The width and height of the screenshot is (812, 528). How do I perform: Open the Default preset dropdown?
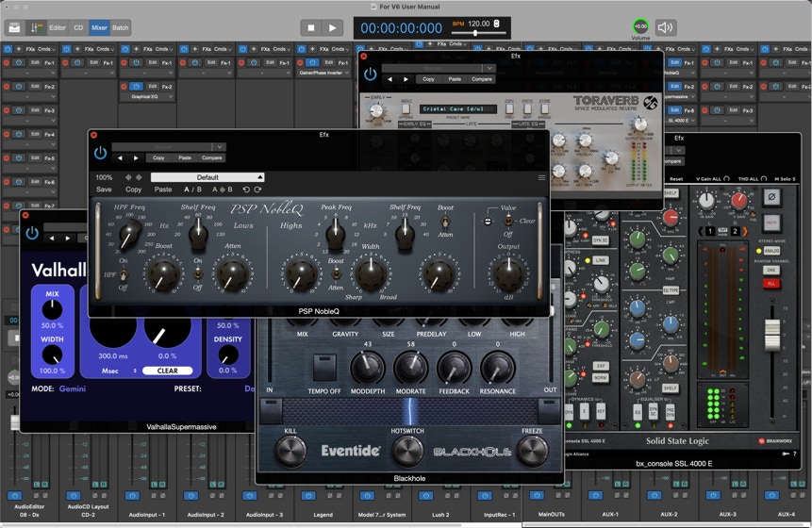(x=207, y=177)
